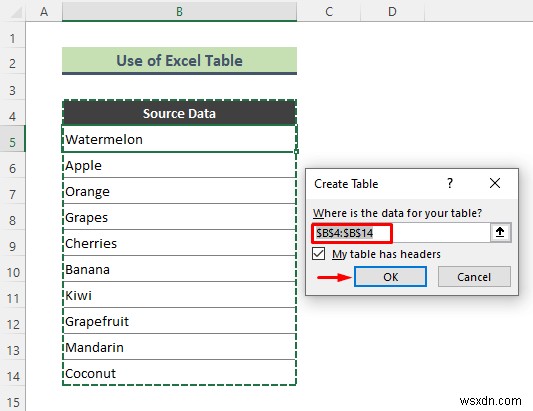This screenshot has height=411, width=533.
Task: Click the help question mark icon
Action: (x=450, y=183)
